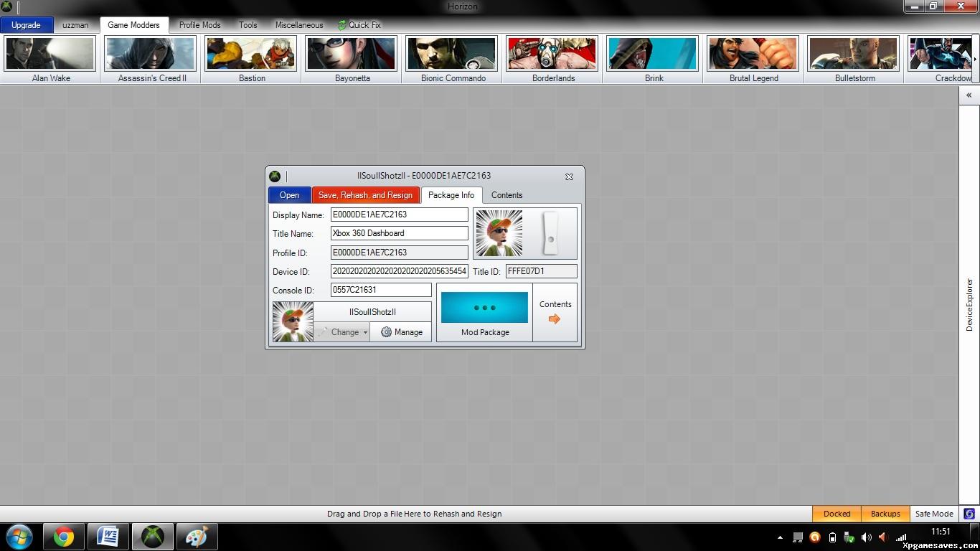Click Save, Rehash, and Resign button
Viewport: 980px width, 551px height.
[365, 195]
